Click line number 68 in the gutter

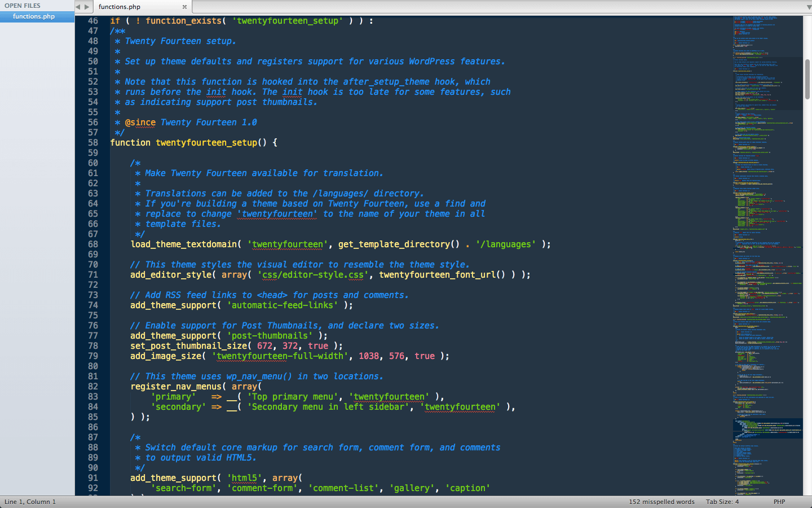point(93,244)
